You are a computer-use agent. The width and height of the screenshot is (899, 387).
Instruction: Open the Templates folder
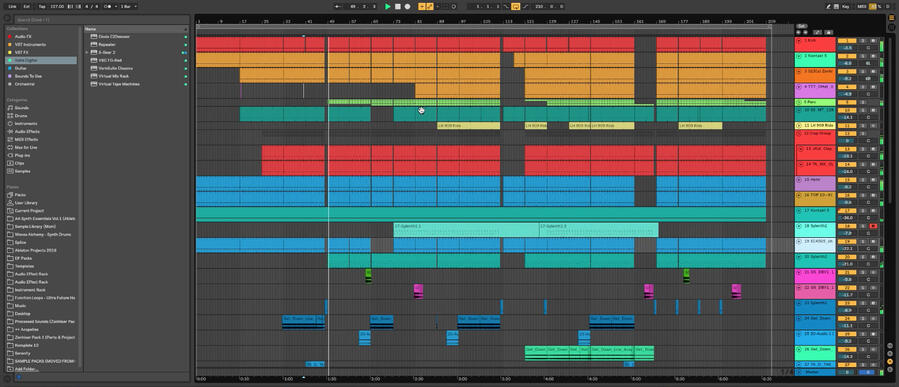pos(24,266)
